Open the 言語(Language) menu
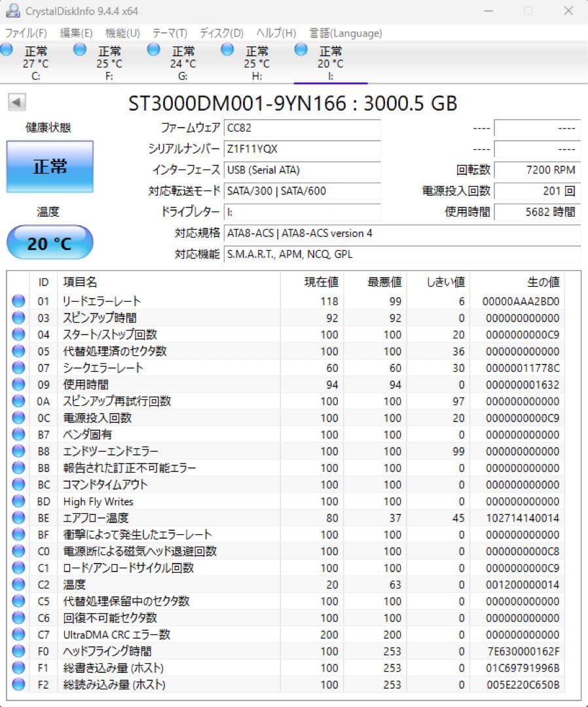 coord(346,33)
